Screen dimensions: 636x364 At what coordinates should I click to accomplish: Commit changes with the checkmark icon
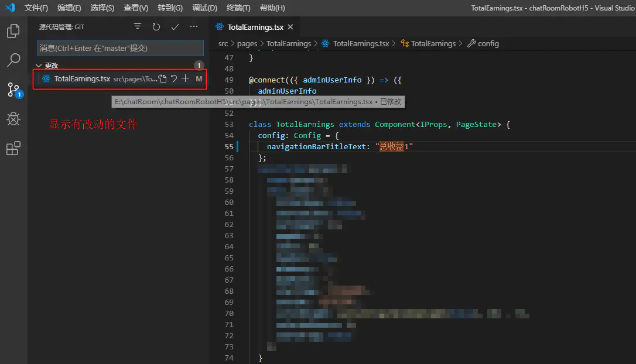175,27
